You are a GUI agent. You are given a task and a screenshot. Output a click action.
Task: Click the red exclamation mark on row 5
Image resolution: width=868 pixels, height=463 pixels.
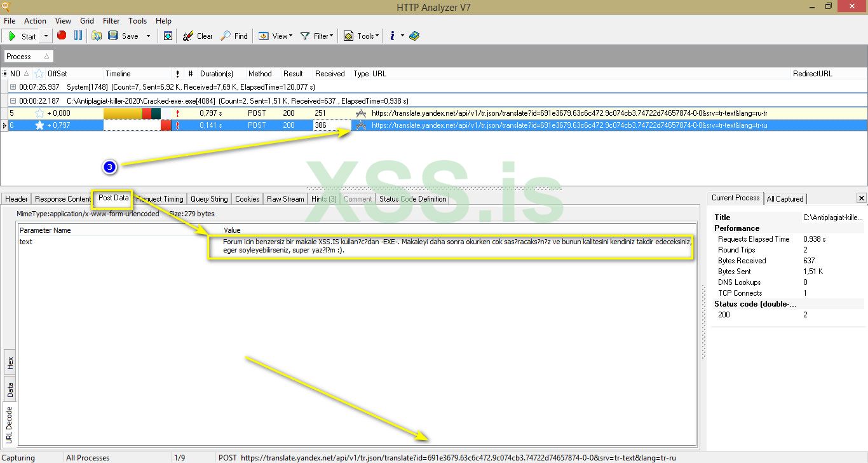177,113
